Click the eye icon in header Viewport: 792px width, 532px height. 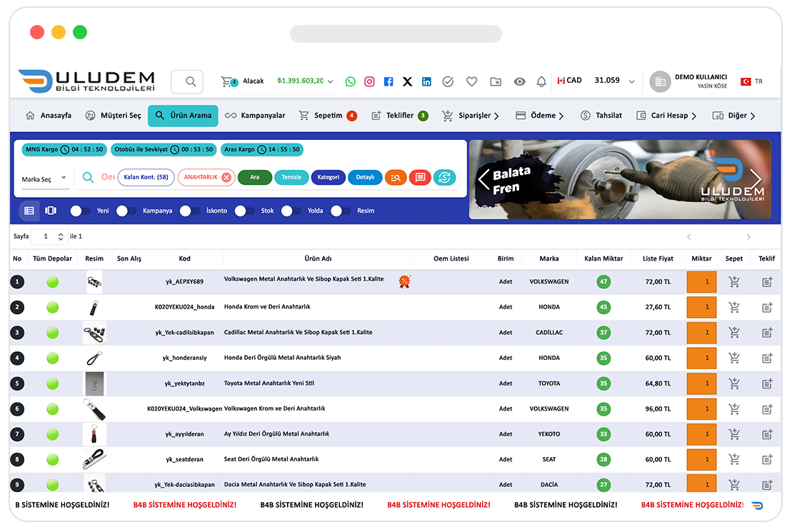tap(519, 81)
